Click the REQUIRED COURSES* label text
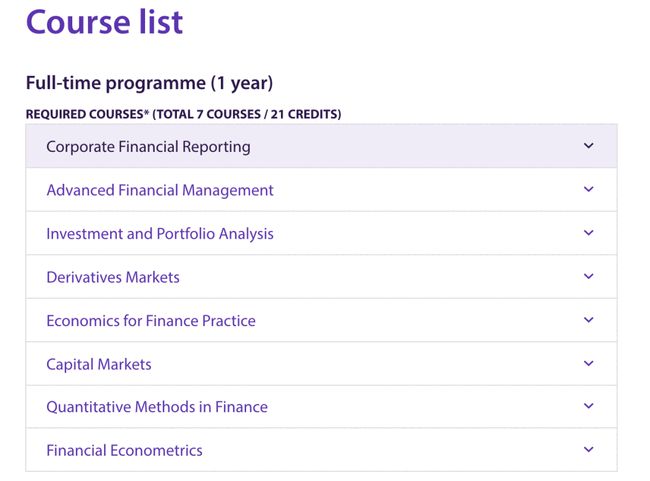Screen dimensions: 650x481 (87, 114)
